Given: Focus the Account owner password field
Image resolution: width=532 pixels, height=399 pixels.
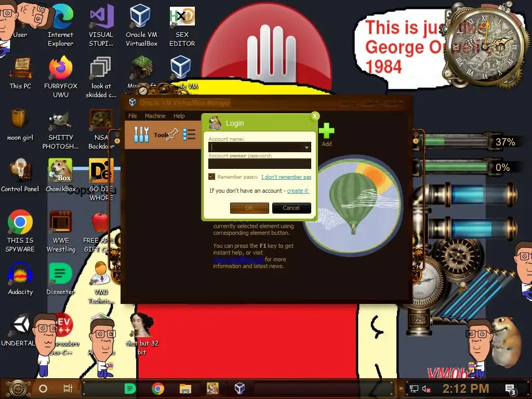Looking at the screenshot, I should pos(260,164).
